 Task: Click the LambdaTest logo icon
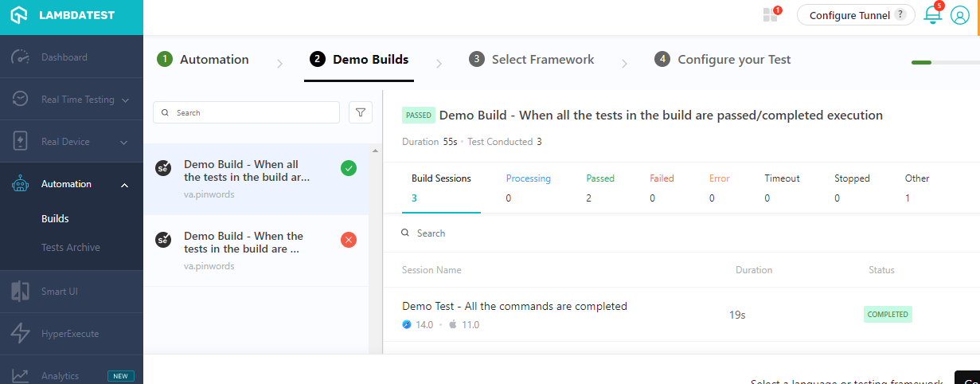[x=21, y=15]
